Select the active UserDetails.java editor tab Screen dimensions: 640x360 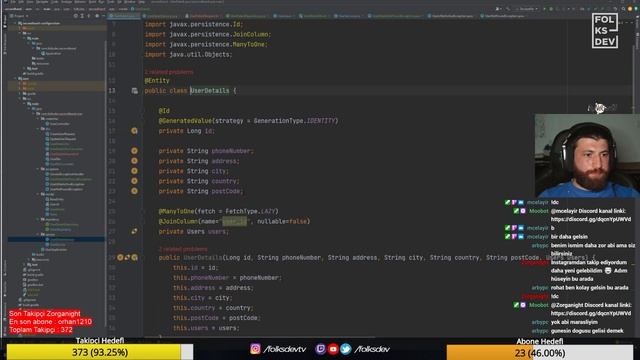click(x=124, y=16)
